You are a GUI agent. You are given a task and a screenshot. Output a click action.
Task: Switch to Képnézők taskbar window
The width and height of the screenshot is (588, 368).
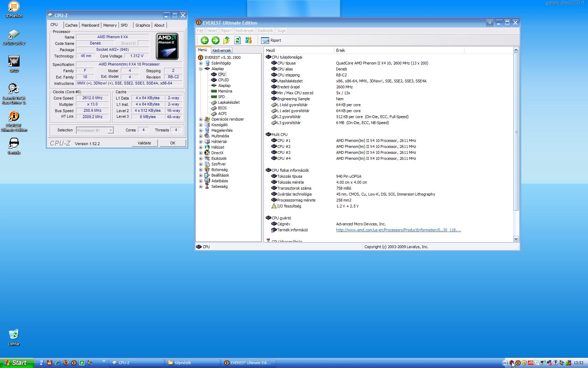click(192, 363)
